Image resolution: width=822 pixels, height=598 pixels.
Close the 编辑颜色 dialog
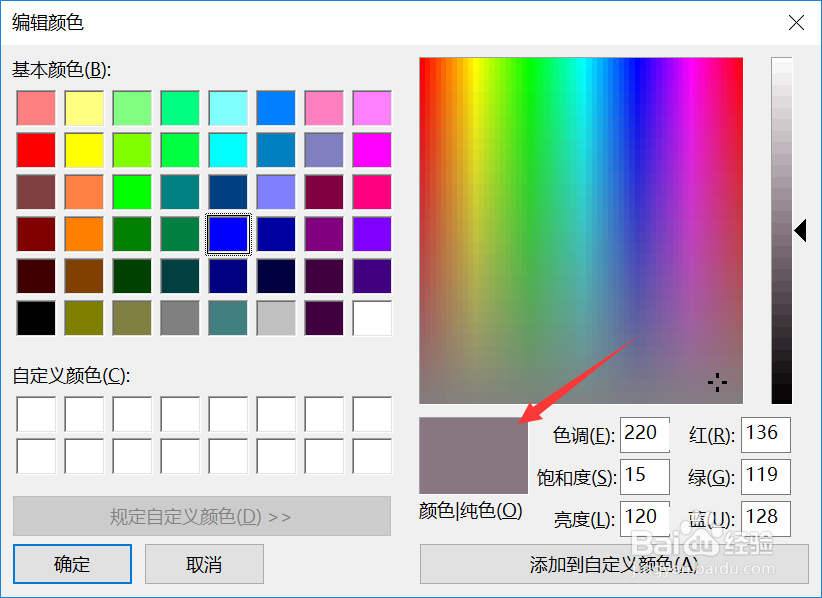[796, 23]
